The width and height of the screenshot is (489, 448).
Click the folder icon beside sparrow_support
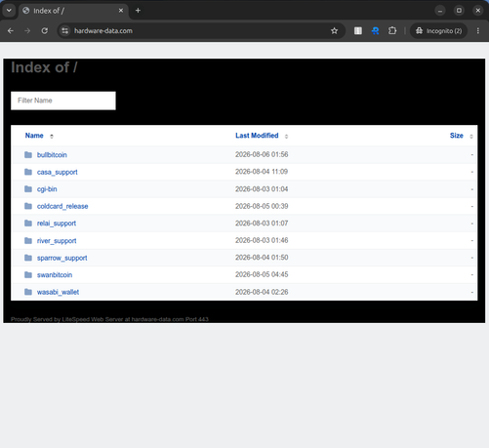click(x=28, y=258)
